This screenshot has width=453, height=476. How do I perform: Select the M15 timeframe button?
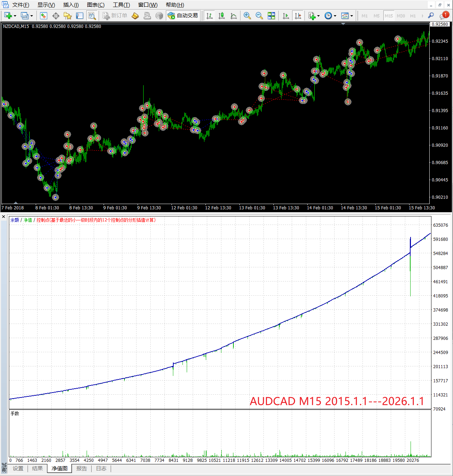(x=389, y=16)
